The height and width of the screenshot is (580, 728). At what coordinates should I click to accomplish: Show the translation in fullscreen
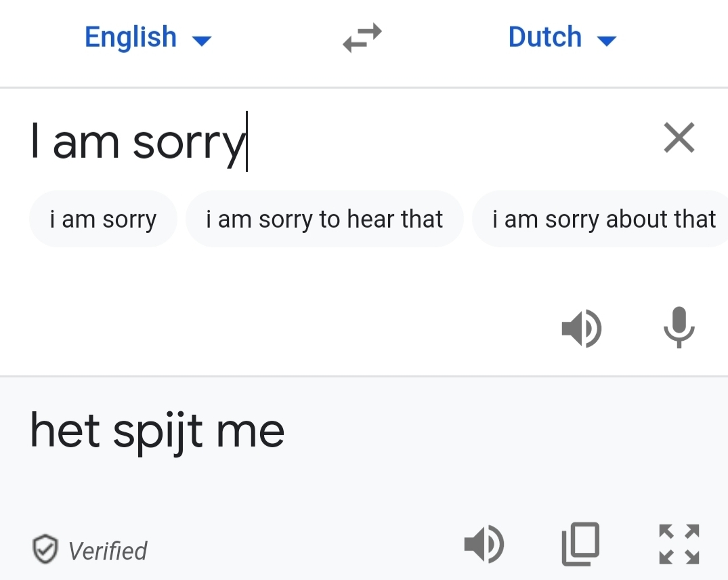[679, 544]
